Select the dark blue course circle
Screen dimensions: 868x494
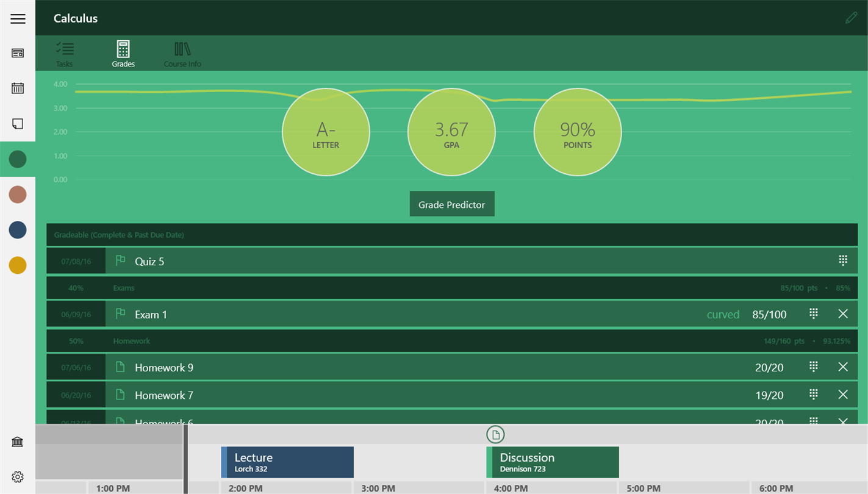(18, 230)
